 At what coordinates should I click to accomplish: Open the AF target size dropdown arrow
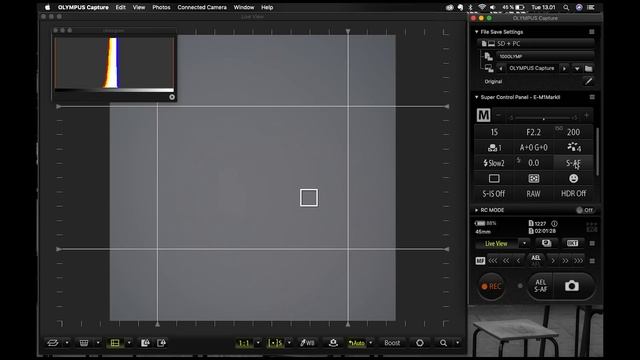289,343
